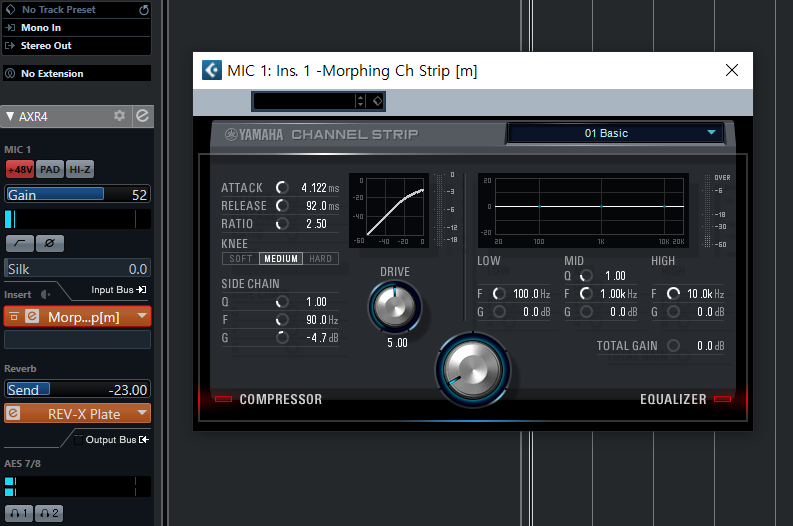The height and width of the screenshot is (526, 793).
Task: Click the RELEASE knob
Action: (282, 205)
